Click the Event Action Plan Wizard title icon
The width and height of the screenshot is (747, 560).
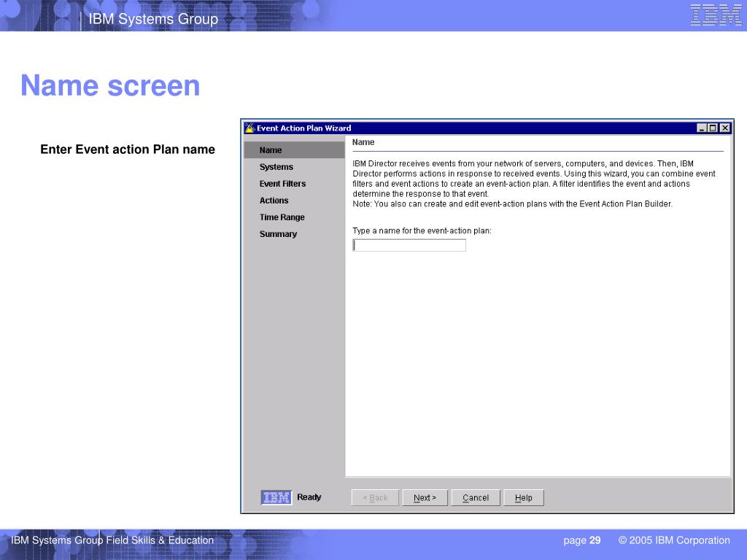[x=249, y=128]
